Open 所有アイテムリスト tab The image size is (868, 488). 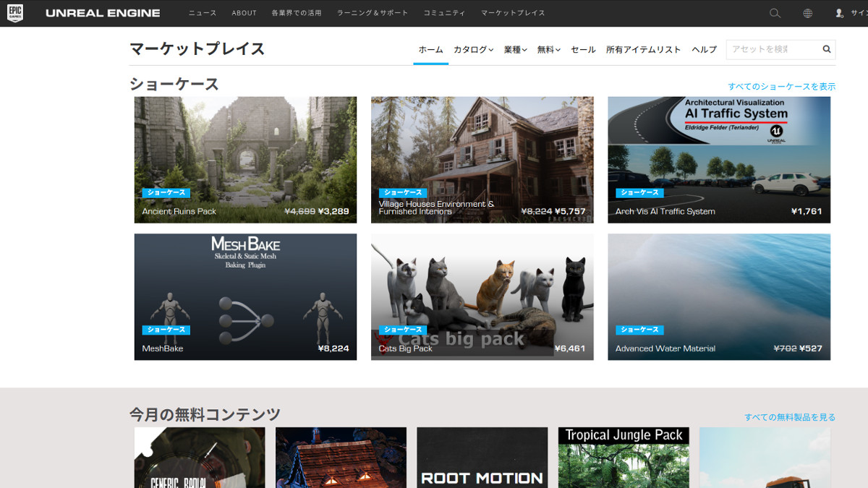pos(644,50)
